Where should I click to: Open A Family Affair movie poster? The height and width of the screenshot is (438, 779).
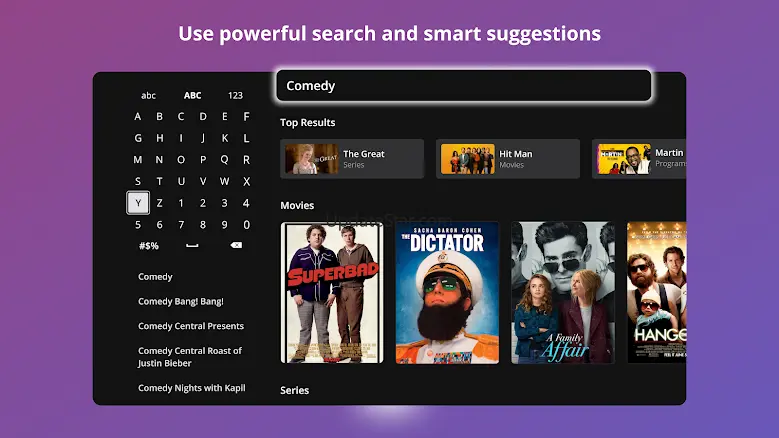click(563, 292)
